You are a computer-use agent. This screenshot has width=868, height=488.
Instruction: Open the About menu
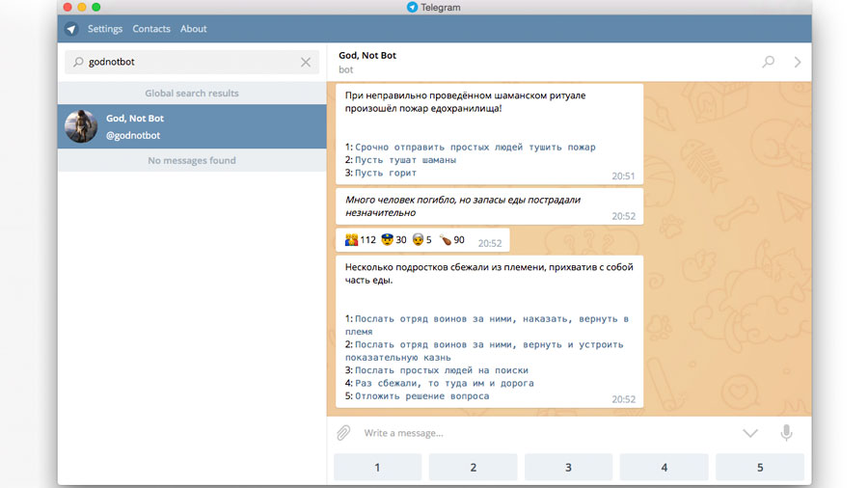coord(193,29)
